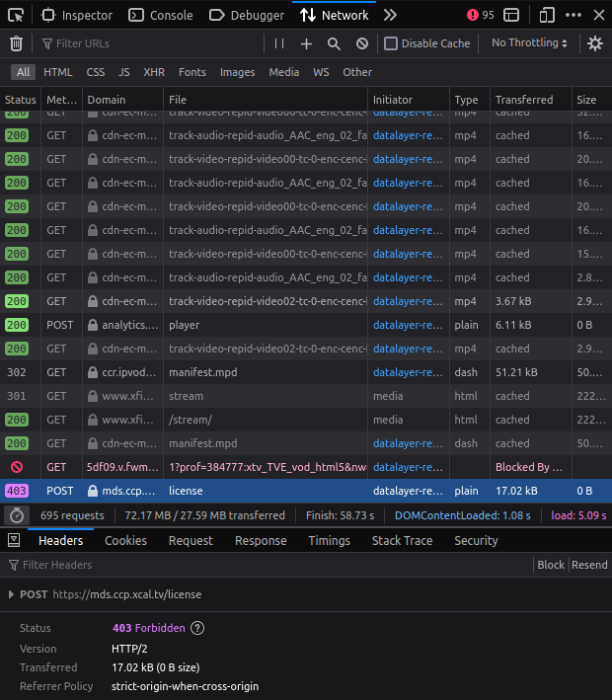
Task: Click the help icon beside 403 Forbidden
Action: (x=197, y=628)
